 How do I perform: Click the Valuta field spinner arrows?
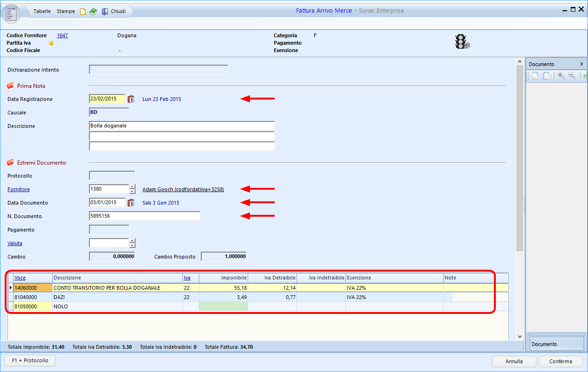click(132, 243)
